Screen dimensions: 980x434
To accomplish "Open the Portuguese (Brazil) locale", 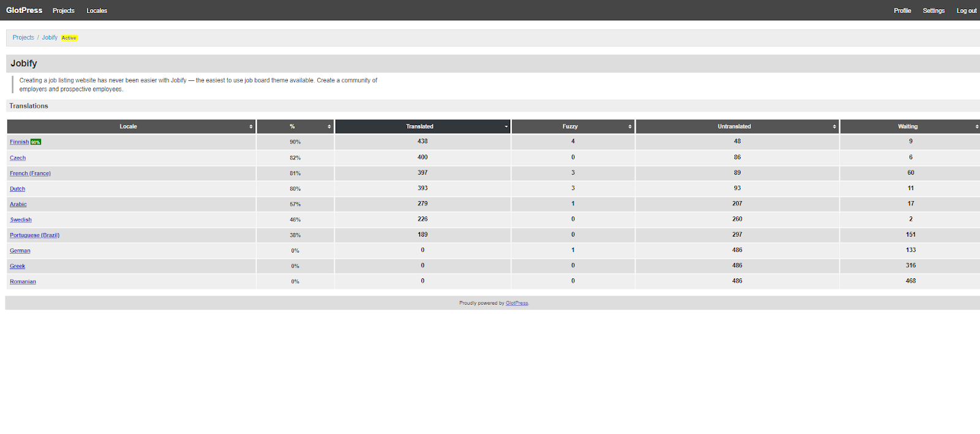I will click(x=34, y=235).
